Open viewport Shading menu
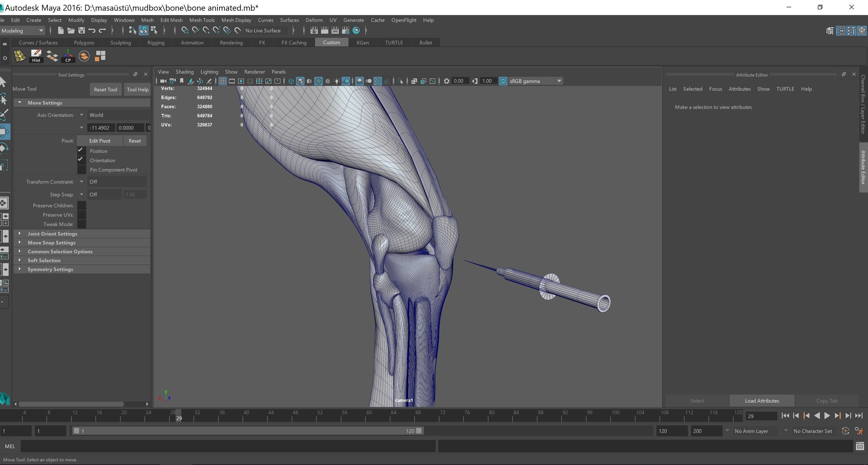 pos(184,72)
